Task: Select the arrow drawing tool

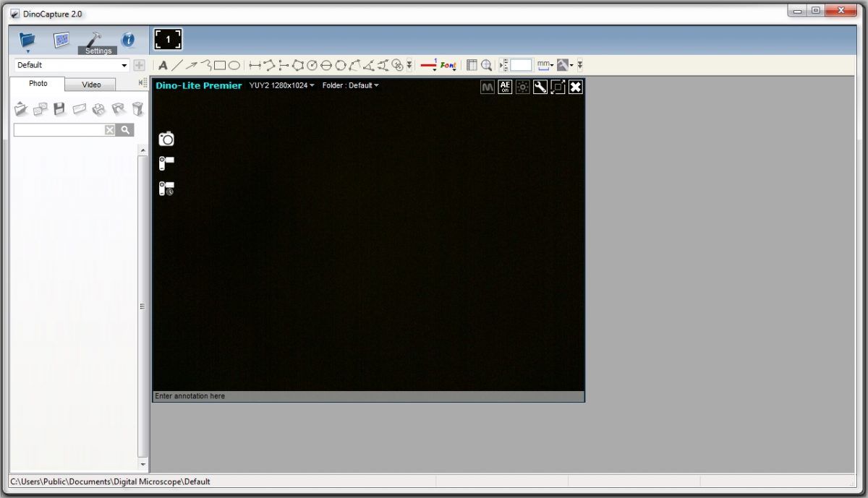Action: pyautogui.click(x=192, y=66)
